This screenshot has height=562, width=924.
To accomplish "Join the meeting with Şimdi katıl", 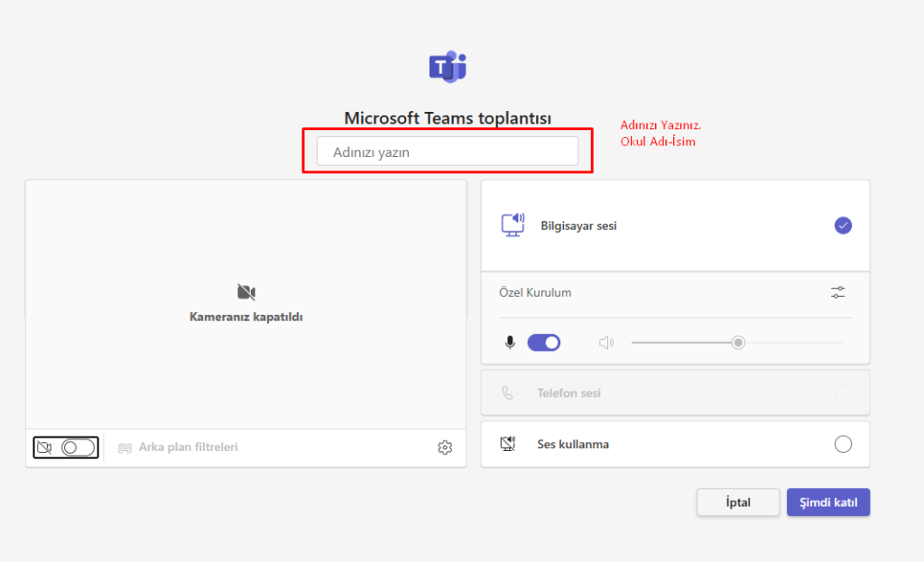I will tap(828, 502).
